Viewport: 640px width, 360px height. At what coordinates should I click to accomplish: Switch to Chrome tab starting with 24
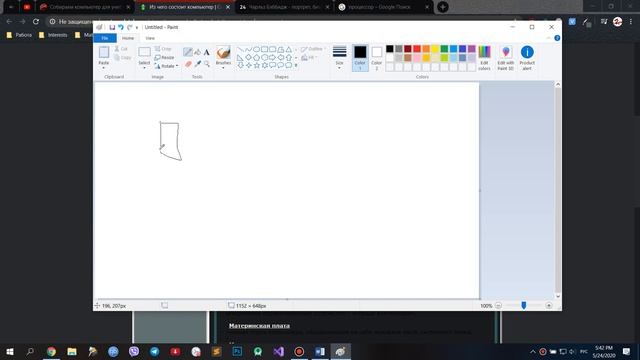point(284,7)
